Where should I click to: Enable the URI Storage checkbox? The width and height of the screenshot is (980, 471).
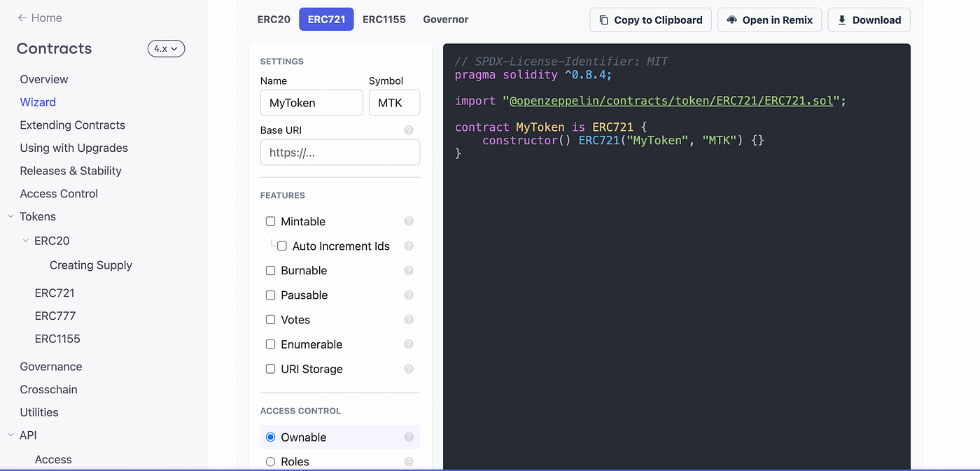click(270, 369)
